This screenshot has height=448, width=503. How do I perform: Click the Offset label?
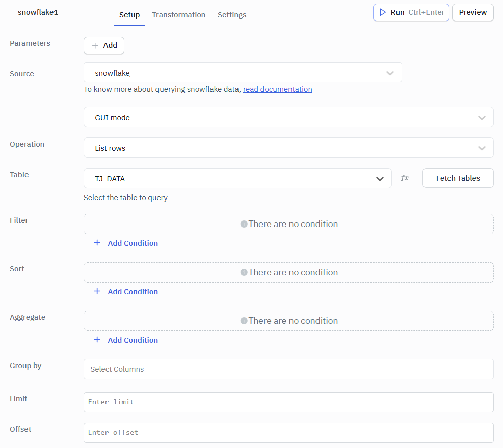coord(20,429)
